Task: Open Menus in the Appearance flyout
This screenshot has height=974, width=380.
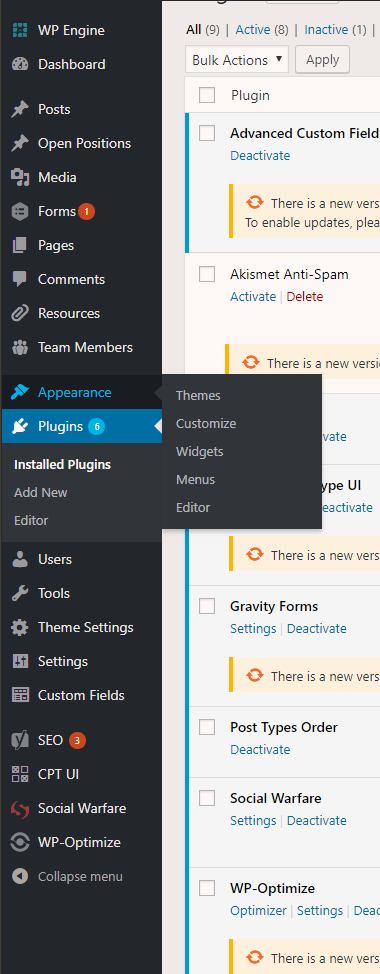Action: [196, 480]
